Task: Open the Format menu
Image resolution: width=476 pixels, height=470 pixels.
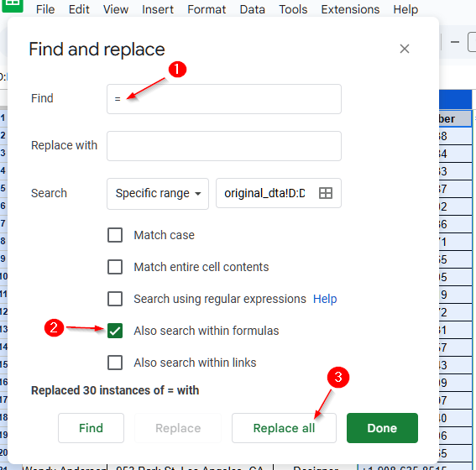Action: point(207,9)
